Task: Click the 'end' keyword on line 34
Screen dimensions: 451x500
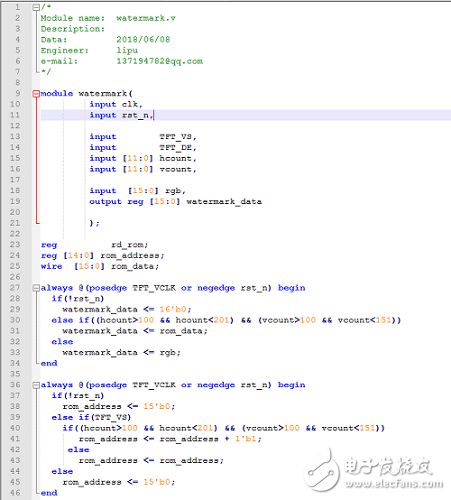Action: coord(49,363)
